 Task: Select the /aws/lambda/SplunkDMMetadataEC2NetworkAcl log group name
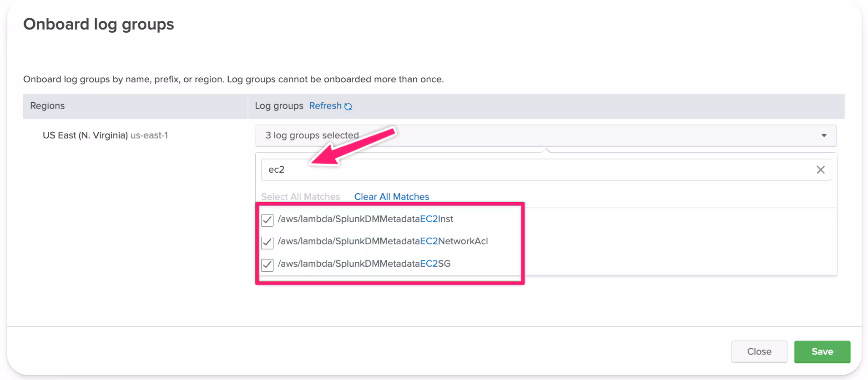pyautogui.click(x=383, y=241)
